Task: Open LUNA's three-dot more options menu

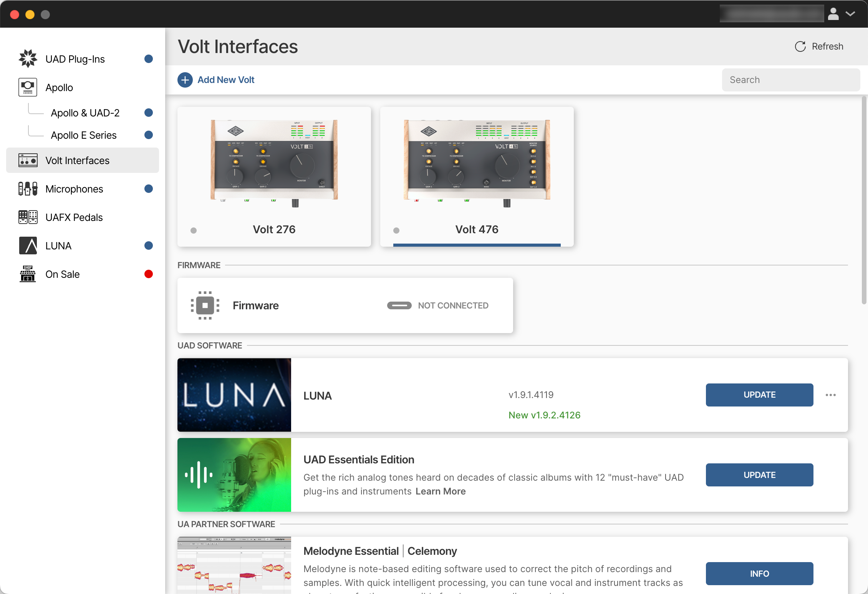Action: pyautogui.click(x=831, y=395)
